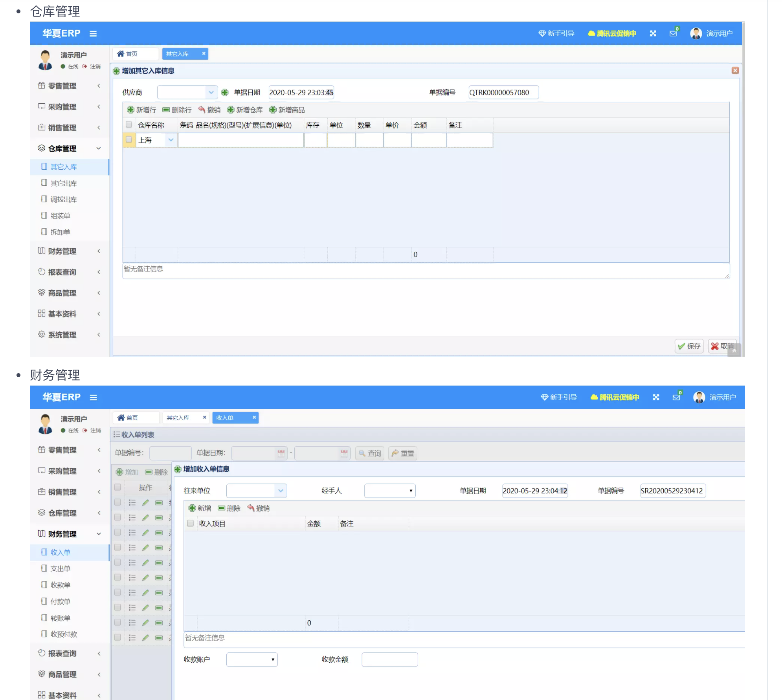Close the 增加其它入库信息 dialog with red X
This screenshot has height=700, width=782.
click(x=735, y=70)
